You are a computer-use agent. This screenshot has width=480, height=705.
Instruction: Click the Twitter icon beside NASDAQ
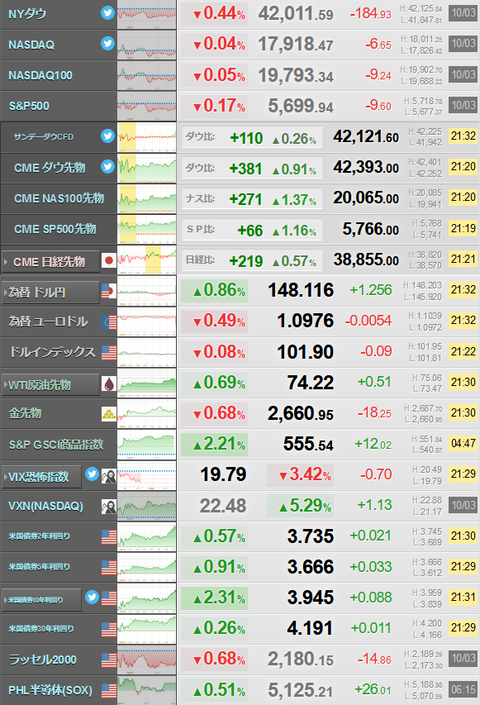[x=107, y=43]
